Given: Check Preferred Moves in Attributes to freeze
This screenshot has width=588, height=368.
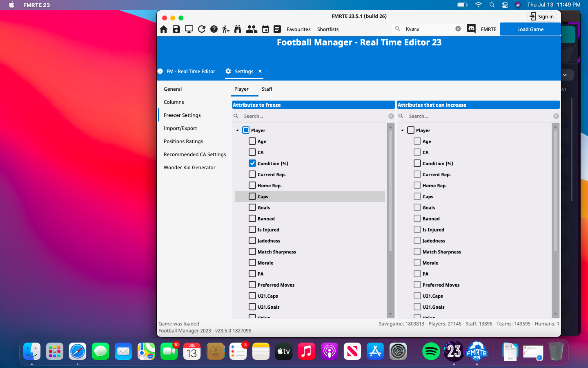Looking at the screenshot, I should click(x=252, y=285).
